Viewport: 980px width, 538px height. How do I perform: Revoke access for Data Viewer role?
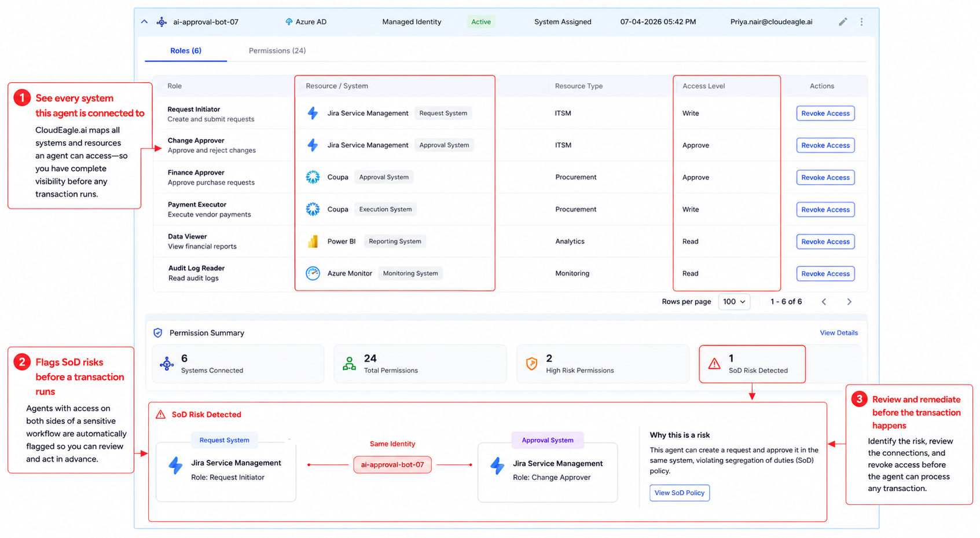point(825,241)
